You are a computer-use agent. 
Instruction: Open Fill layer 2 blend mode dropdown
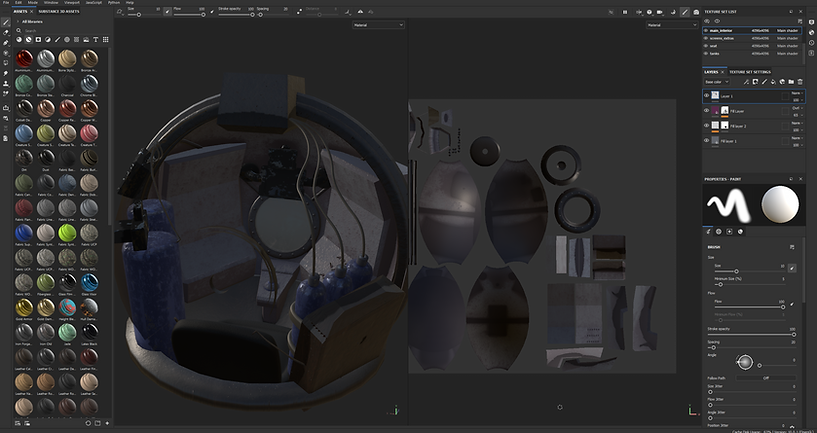tap(797, 123)
